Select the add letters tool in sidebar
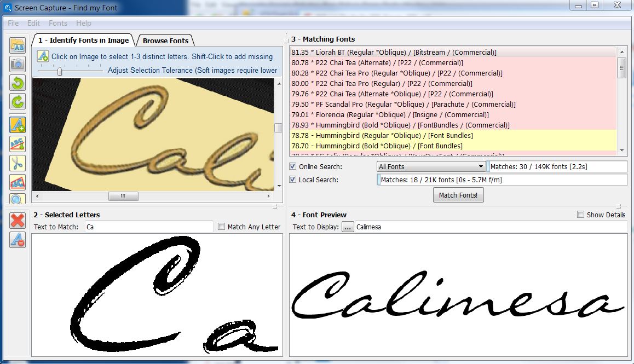634x364 pixels. coord(18,125)
